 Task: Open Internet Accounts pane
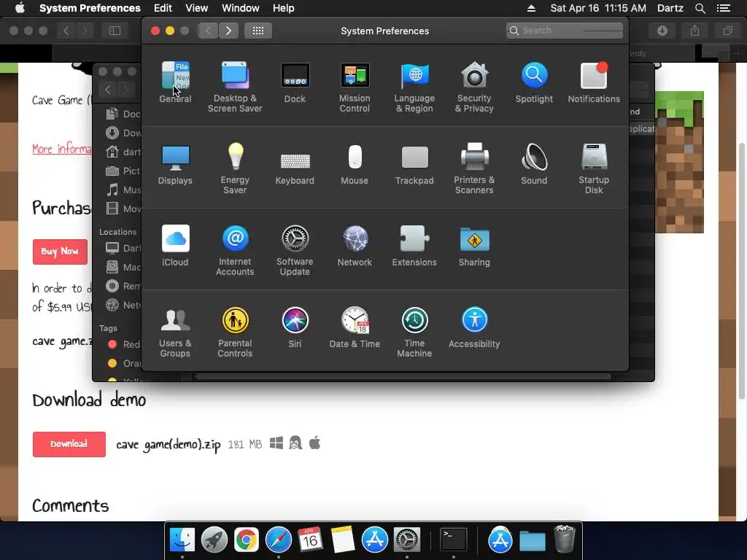pyautogui.click(x=235, y=251)
